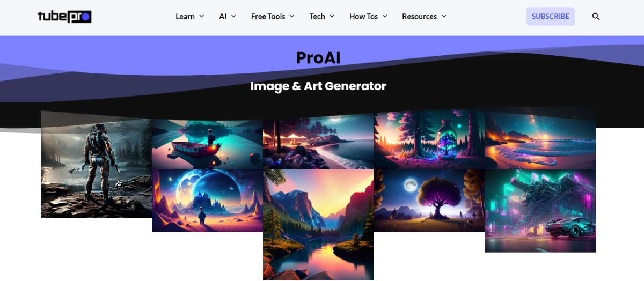View the mountain river canyon image
The height and width of the screenshot is (281, 644).
(x=318, y=225)
